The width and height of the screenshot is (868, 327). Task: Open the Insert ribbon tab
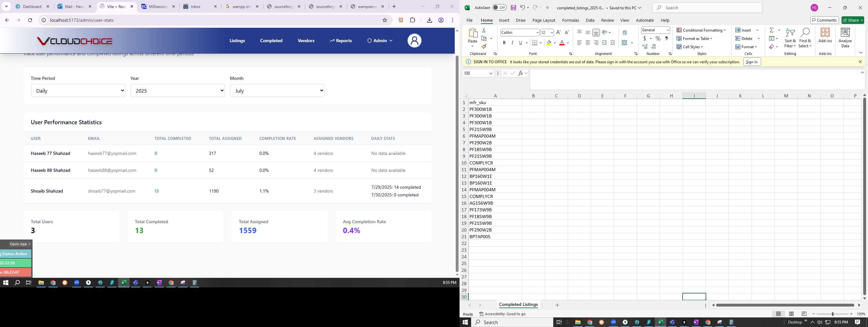coord(504,20)
